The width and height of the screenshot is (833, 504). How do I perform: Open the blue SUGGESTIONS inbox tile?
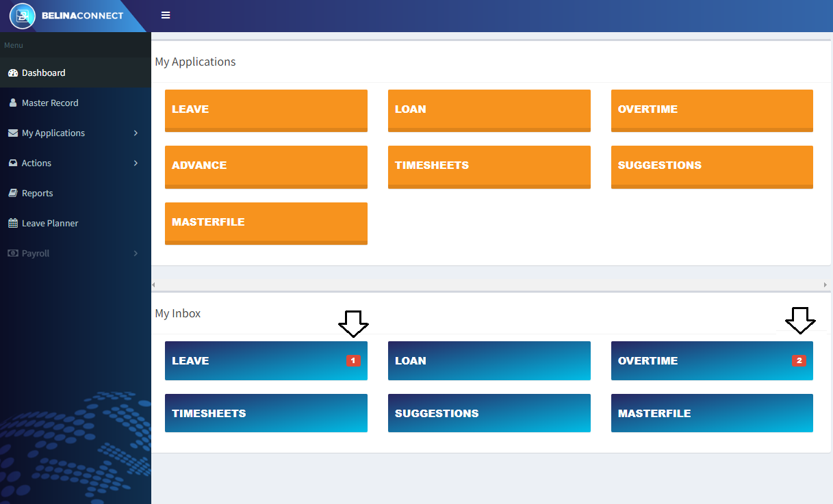click(489, 413)
